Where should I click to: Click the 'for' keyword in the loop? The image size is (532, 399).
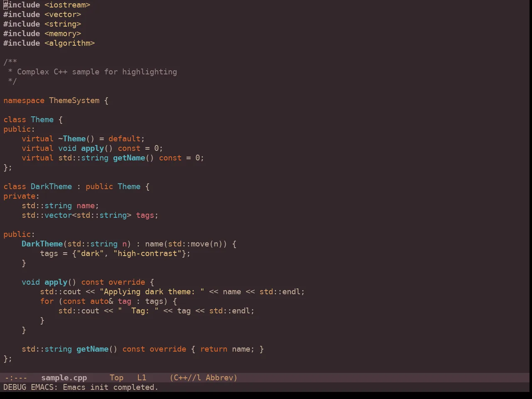point(47,301)
